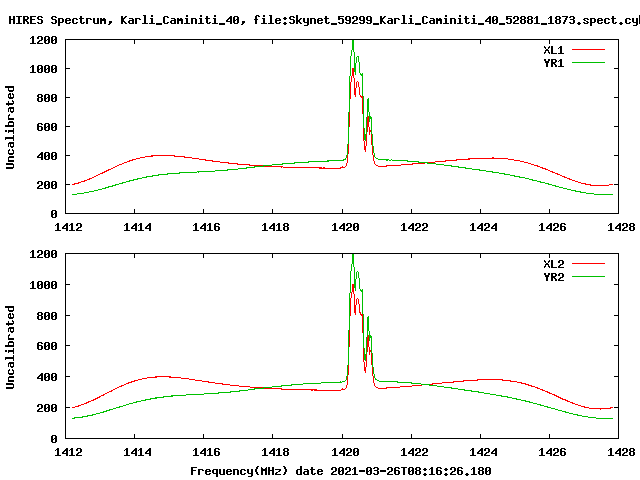Click the YR1 legend label in top plot
Viewport: 640px width, 480px height.
553,63
